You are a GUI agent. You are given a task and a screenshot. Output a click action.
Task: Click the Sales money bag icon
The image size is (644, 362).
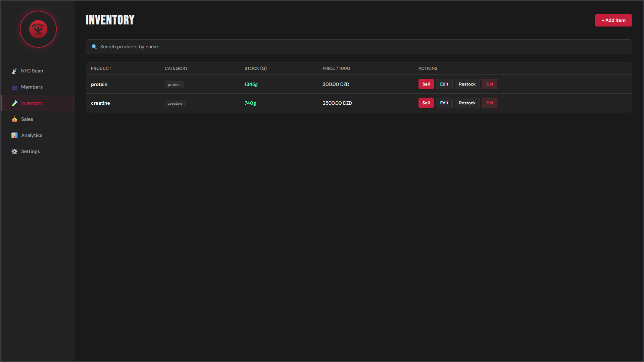(x=14, y=119)
